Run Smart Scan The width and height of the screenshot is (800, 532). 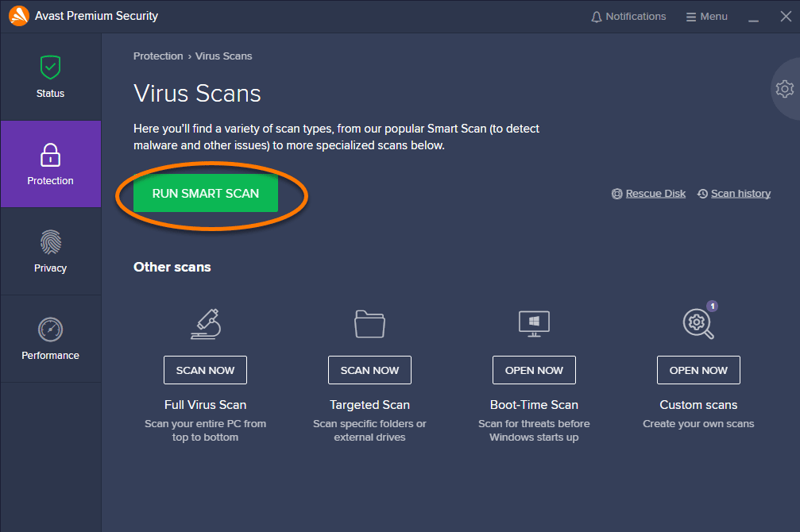(x=206, y=193)
